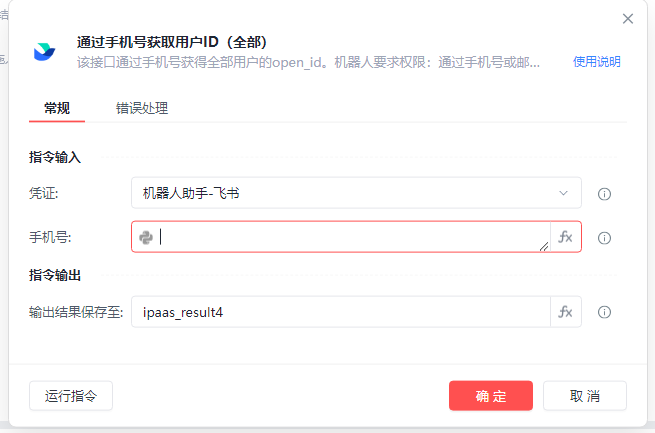The width and height of the screenshot is (655, 433).
Task: Click the truncated description text under the title
Action: (309, 62)
